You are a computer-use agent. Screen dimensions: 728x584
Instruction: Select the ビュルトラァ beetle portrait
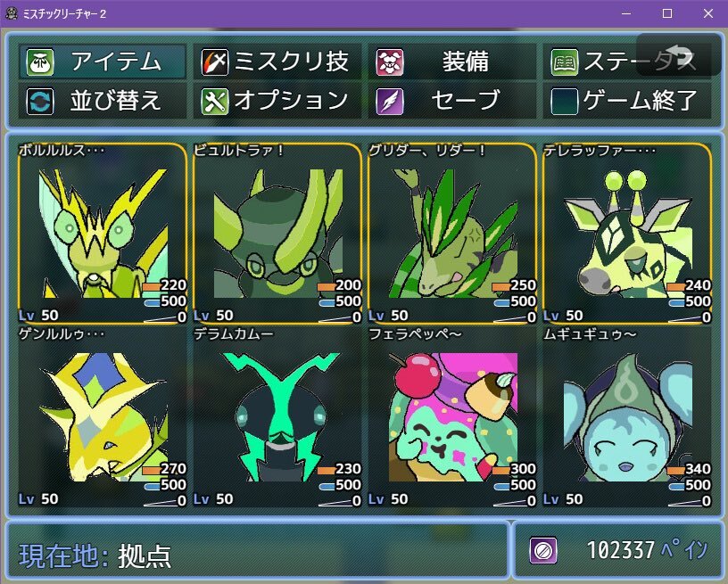(x=277, y=234)
